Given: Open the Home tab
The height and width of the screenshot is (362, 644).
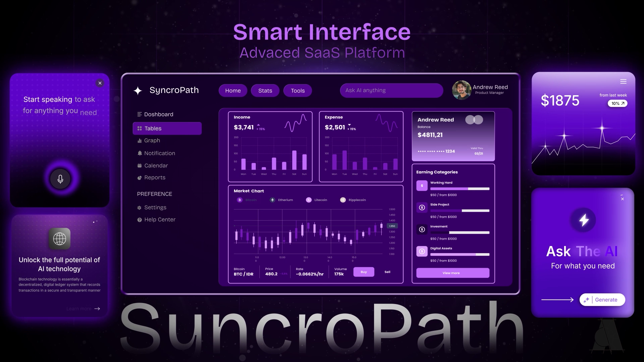Looking at the screenshot, I should [233, 90].
